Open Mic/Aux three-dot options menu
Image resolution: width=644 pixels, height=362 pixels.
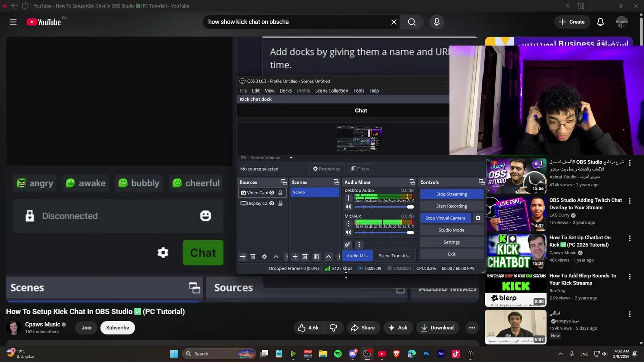coord(348,223)
